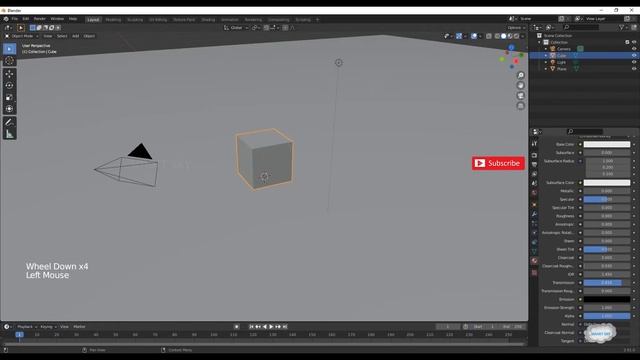Open the Keying popover in timeline
Image resolution: width=640 pixels, height=360 pixels.
pyautogui.click(x=48, y=327)
